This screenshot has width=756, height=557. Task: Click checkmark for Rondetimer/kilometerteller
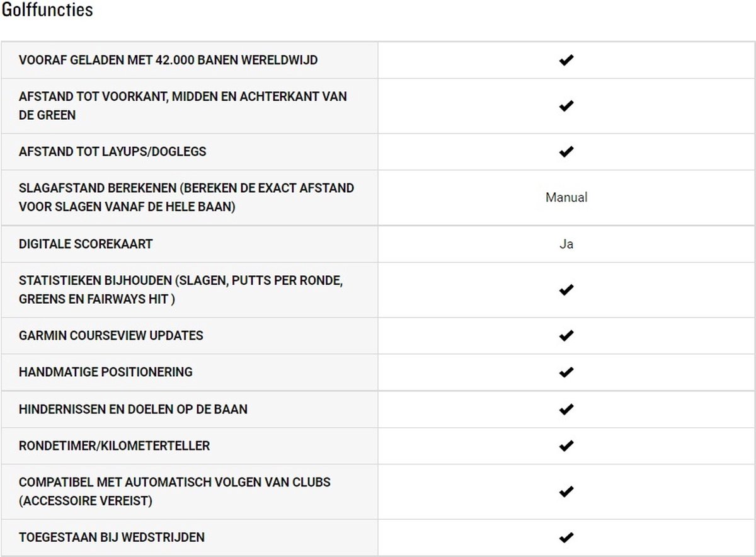pyautogui.click(x=566, y=445)
